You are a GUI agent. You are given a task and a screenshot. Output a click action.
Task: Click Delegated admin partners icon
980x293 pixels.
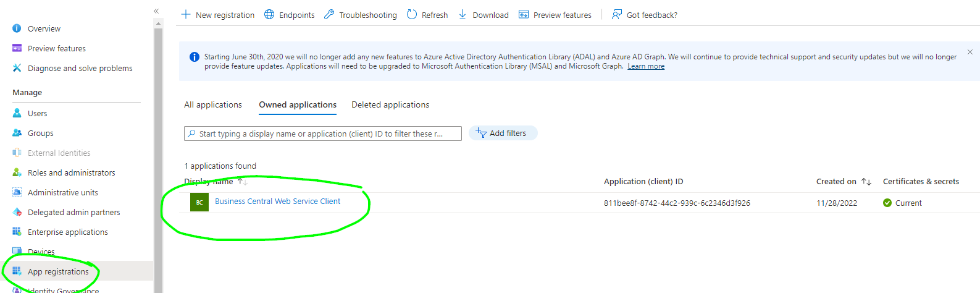[x=17, y=212]
